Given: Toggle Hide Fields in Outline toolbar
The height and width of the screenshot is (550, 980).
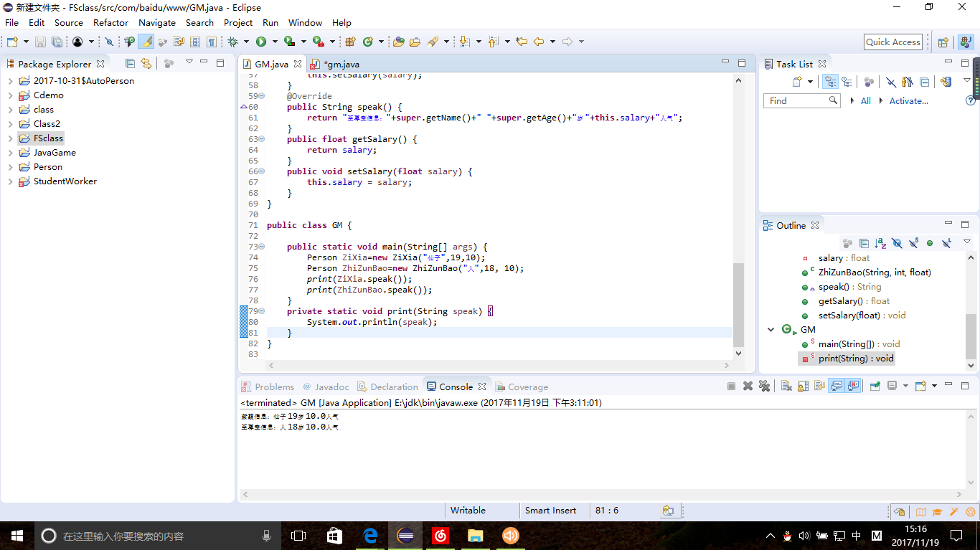Looking at the screenshot, I should pyautogui.click(x=897, y=244).
